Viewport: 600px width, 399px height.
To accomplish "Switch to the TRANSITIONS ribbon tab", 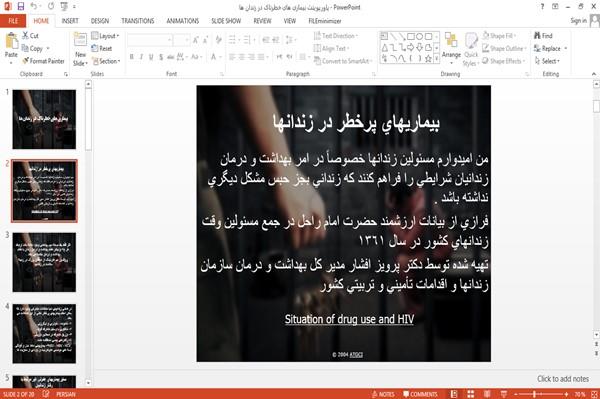I will click(x=138, y=21).
